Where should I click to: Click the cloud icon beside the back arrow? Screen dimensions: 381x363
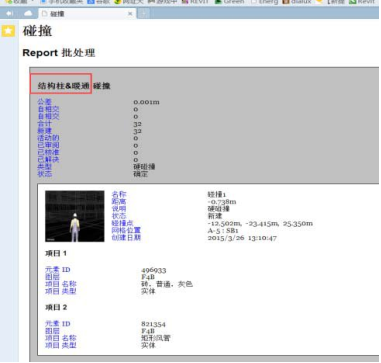coord(28,13)
